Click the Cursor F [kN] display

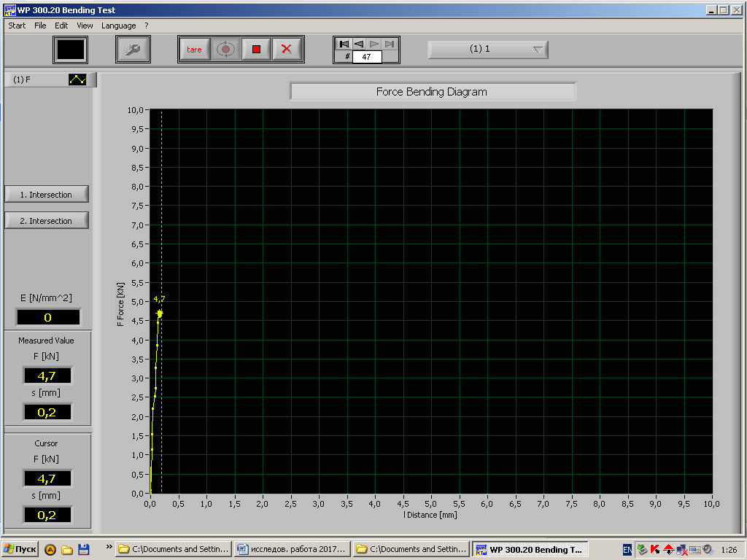[47, 478]
